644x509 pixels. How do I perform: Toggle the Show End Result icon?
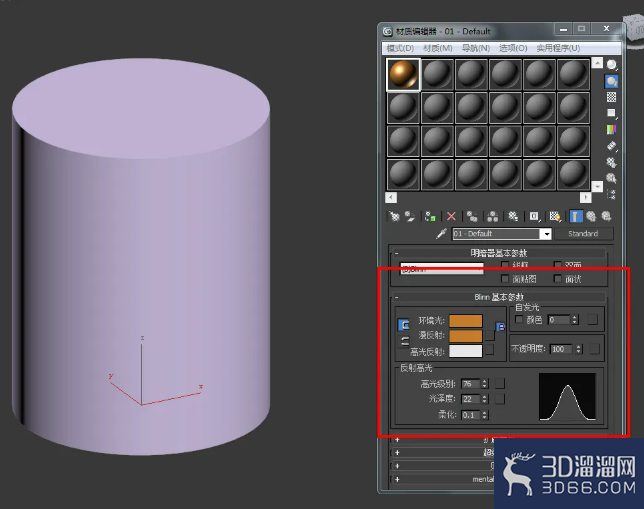click(x=576, y=216)
